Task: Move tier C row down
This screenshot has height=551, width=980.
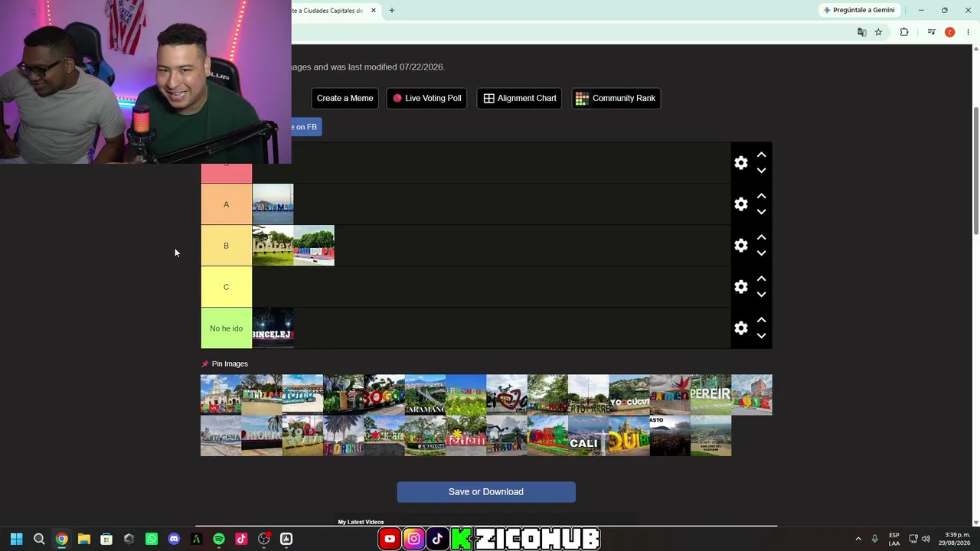Action: pyautogui.click(x=761, y=295)
